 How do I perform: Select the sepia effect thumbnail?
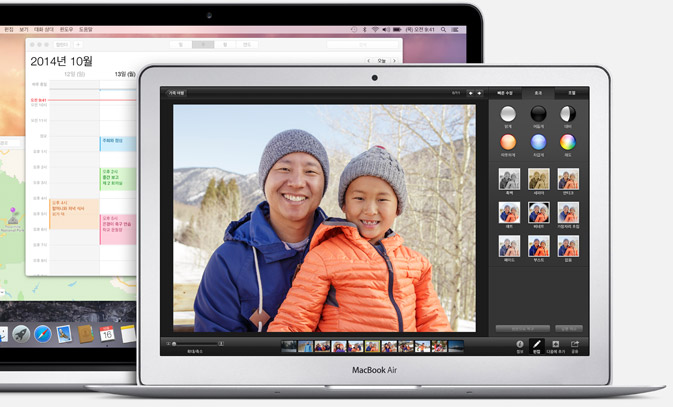(x=539, y=179)
